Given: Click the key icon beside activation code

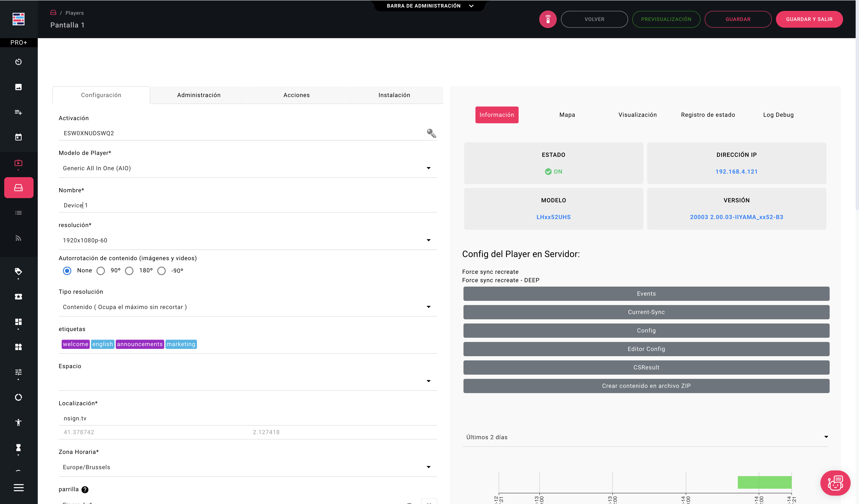Looking at the screenshot, I should (x=431, y=133).
